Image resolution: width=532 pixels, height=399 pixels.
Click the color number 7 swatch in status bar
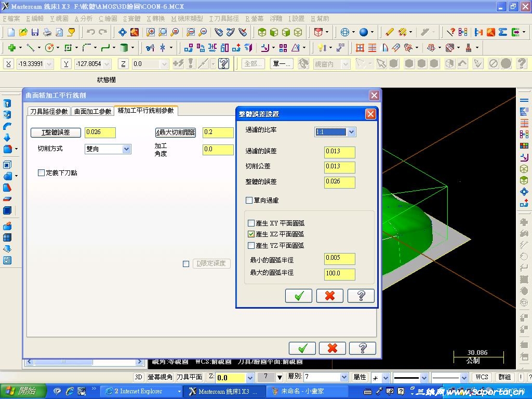(266, 377)
